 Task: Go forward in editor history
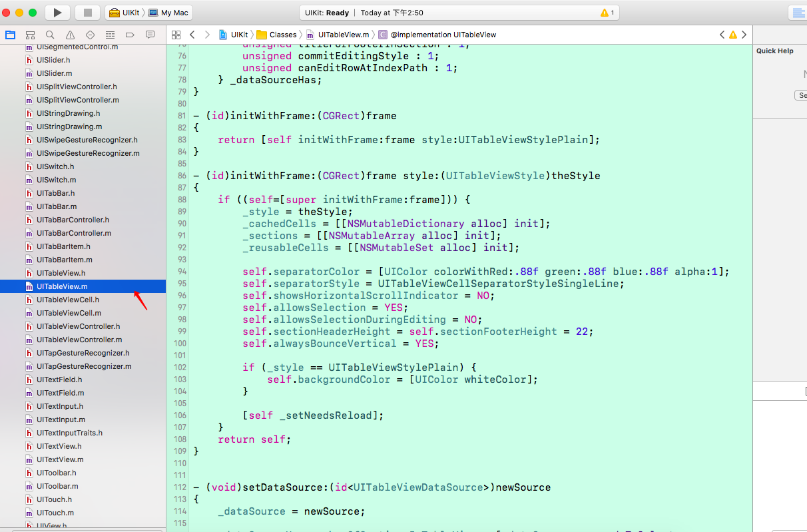tap(207, 35)
